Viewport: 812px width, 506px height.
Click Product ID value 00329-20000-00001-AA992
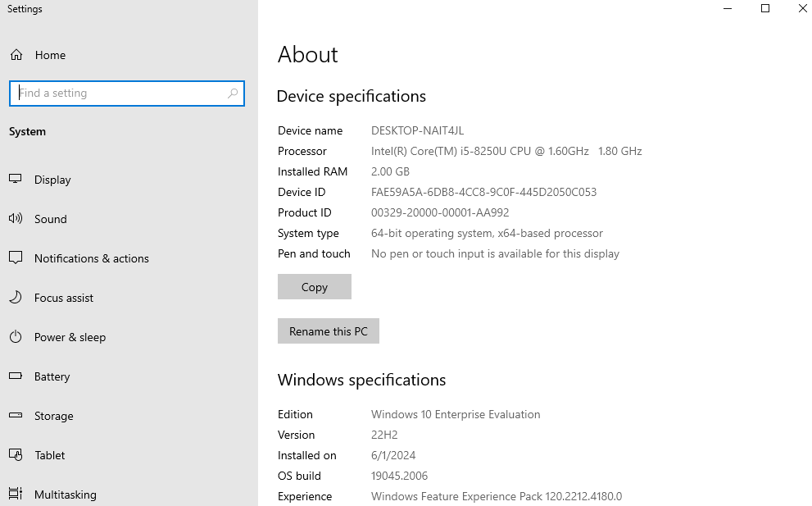point(440,212)
